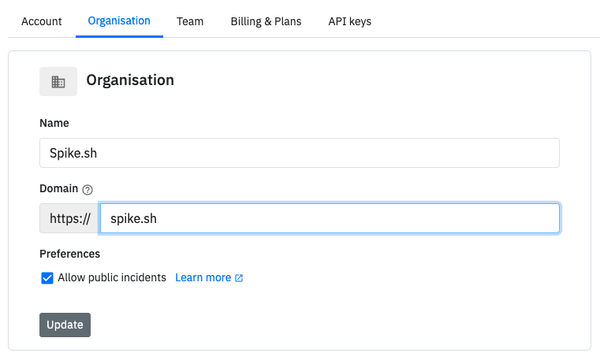Uncheck the Allow public incidents checkbox
Image resolution: width=600 pixels, height=364 pixels.
[x=47, y=278]
